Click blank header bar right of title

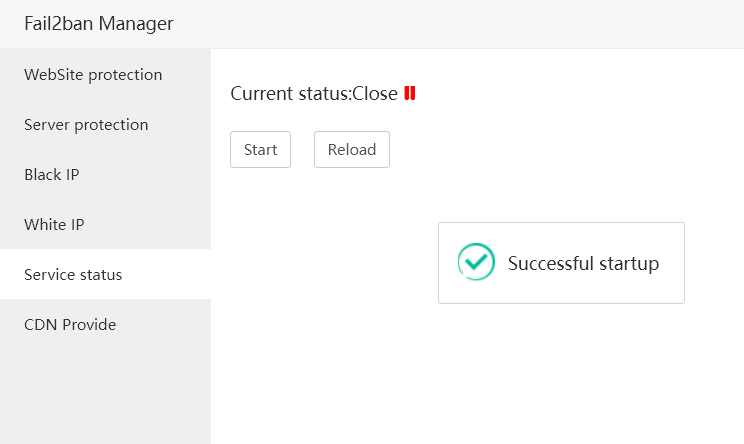point(460,24)
